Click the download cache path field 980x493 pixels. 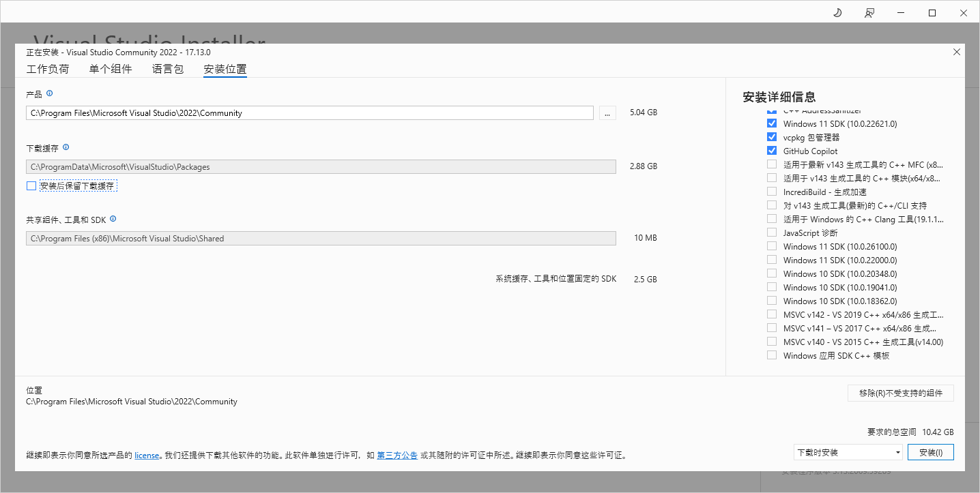(x=321, y=166)
